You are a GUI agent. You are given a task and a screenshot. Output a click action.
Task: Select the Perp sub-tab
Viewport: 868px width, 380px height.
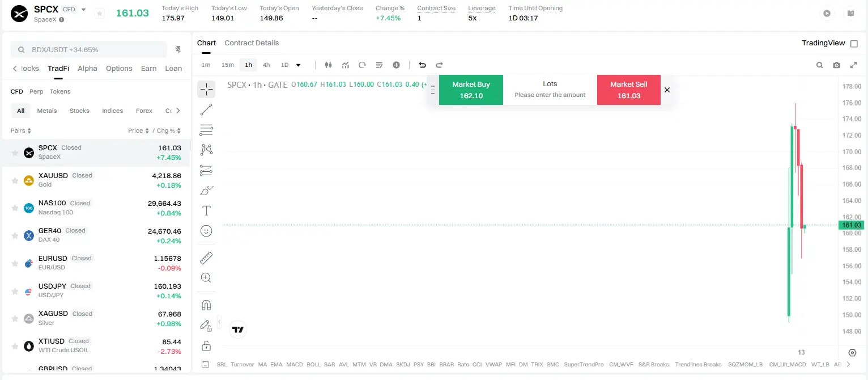[36, 91]
